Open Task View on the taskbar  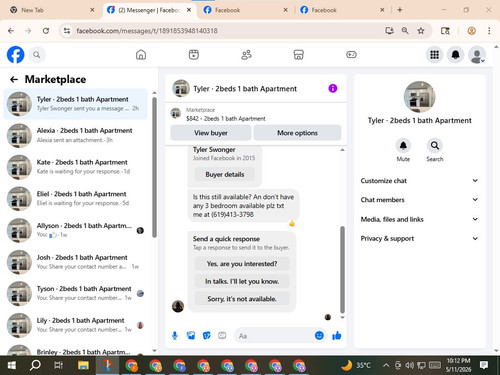point(59,366)
